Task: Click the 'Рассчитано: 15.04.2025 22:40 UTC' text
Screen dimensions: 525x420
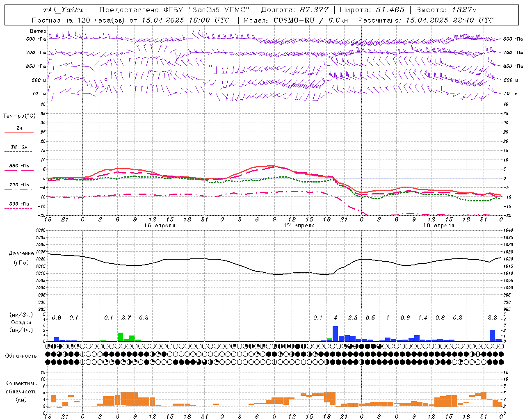Action: [426, 20]
